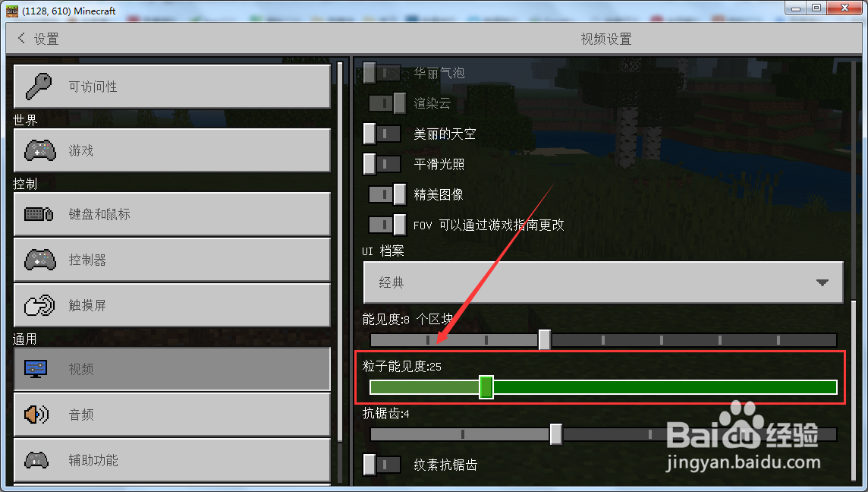Minimize the Minecraft window
Viewport: 868px width, 492px height.
point(796,8)
